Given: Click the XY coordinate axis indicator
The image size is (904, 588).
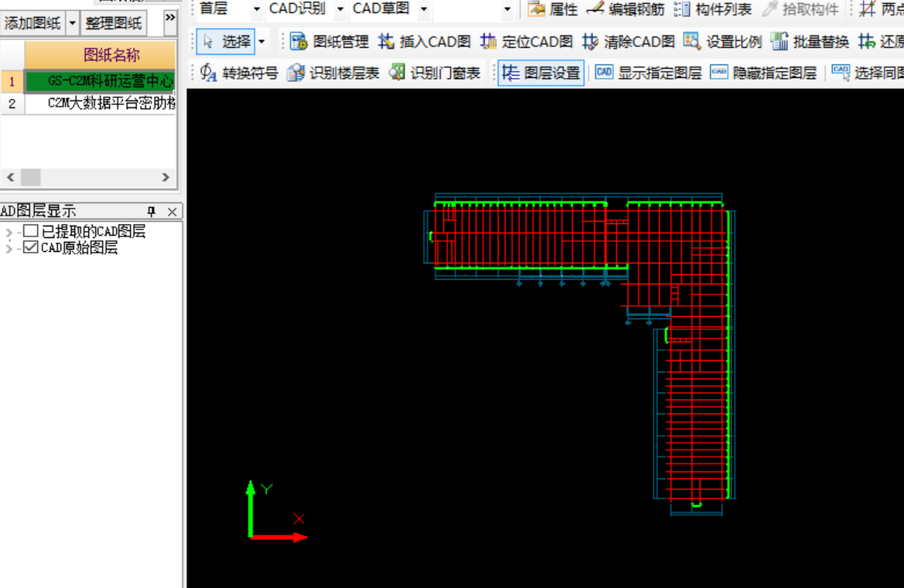Looking at the screenshot, I should (x=277, y=512).
